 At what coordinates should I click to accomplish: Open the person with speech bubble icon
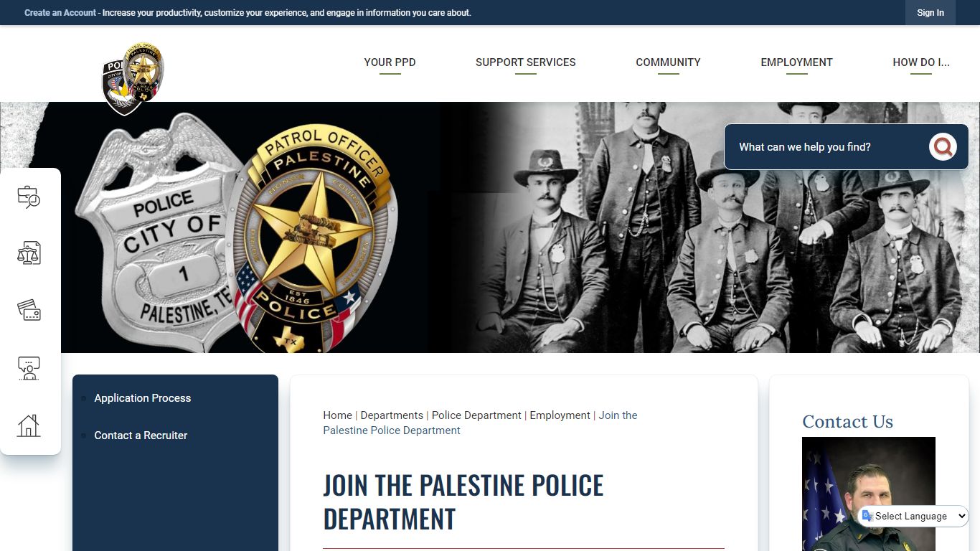pyautogui.click(x=29, y=368)
